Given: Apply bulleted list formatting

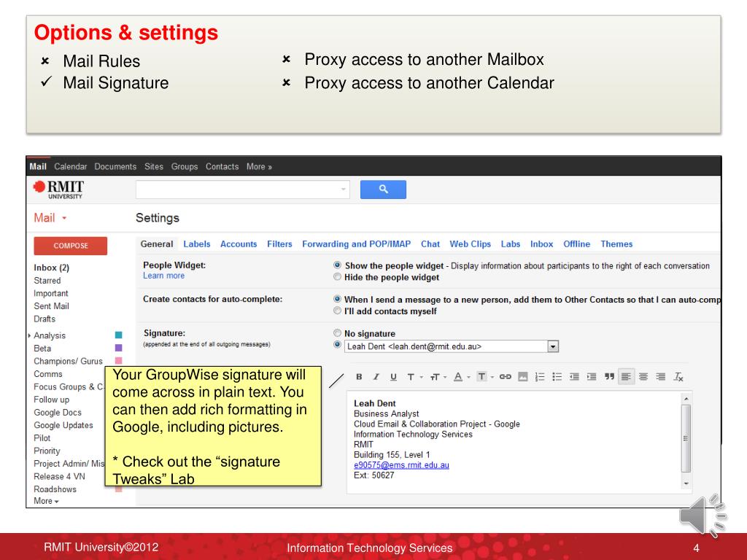Looking at the screenshot, I should tap(557, 377).
